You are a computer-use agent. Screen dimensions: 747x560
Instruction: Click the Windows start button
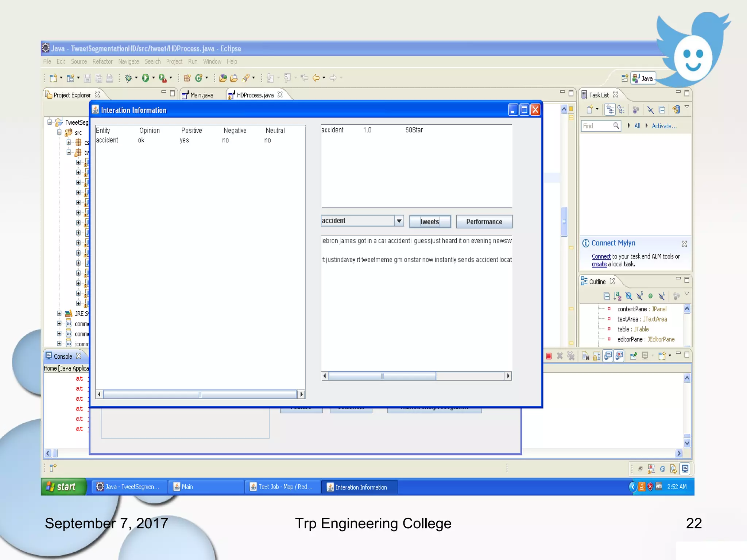(x=63, y=487)
